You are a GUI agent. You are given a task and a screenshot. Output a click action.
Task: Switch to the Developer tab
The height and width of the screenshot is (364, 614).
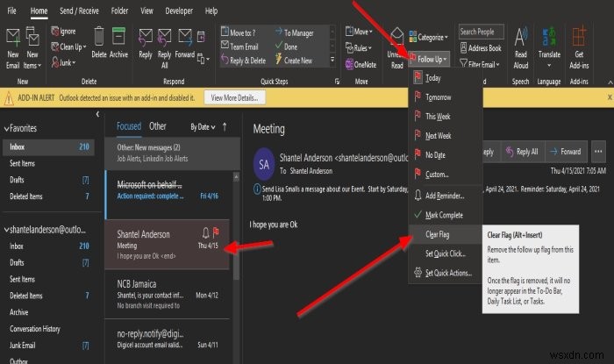(x=179, y=11)
